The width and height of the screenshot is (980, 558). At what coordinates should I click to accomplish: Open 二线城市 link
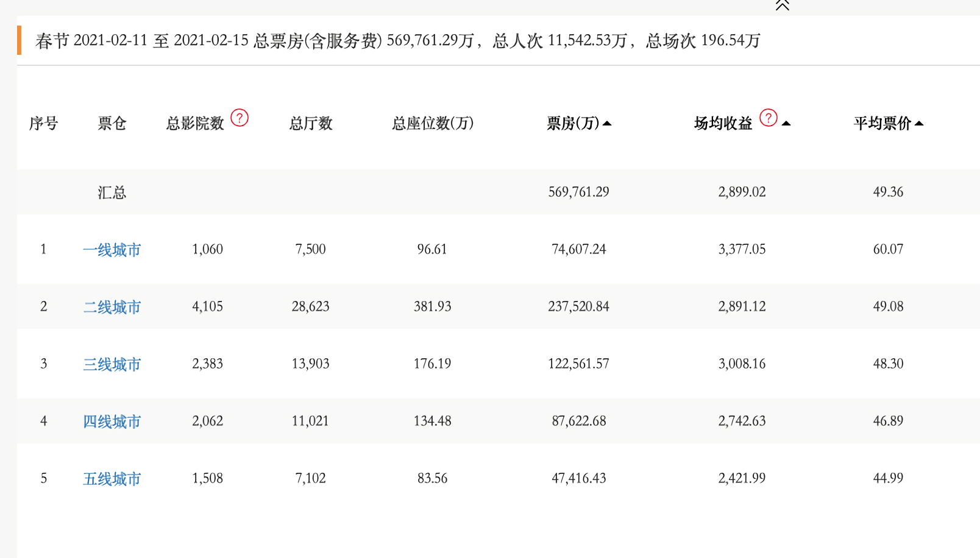(x=112, y=307)
